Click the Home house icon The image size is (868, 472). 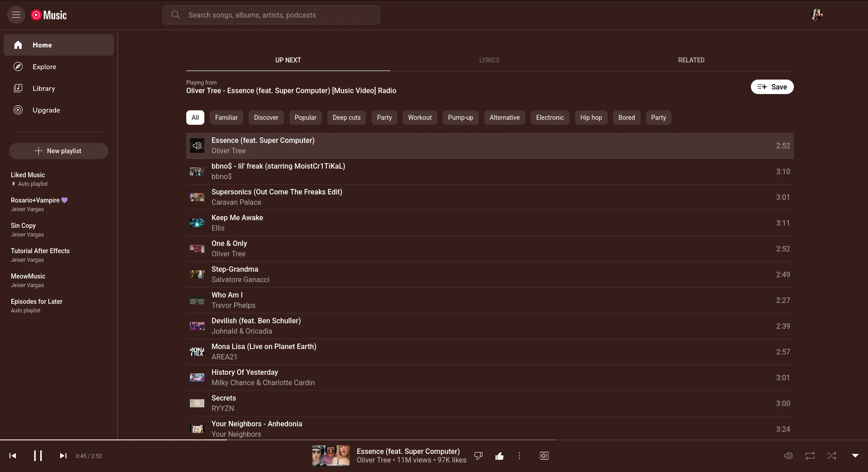(18, 45)
